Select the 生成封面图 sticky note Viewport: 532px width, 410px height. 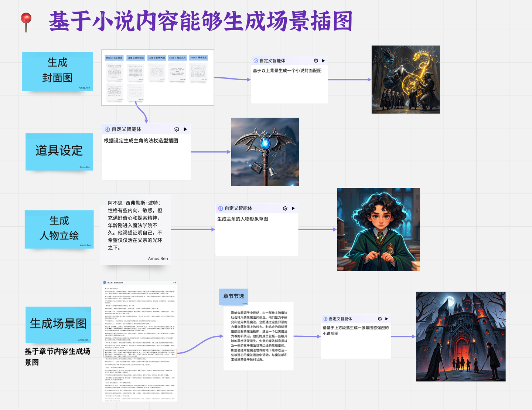pyautogui.click(x=57, y=71)
